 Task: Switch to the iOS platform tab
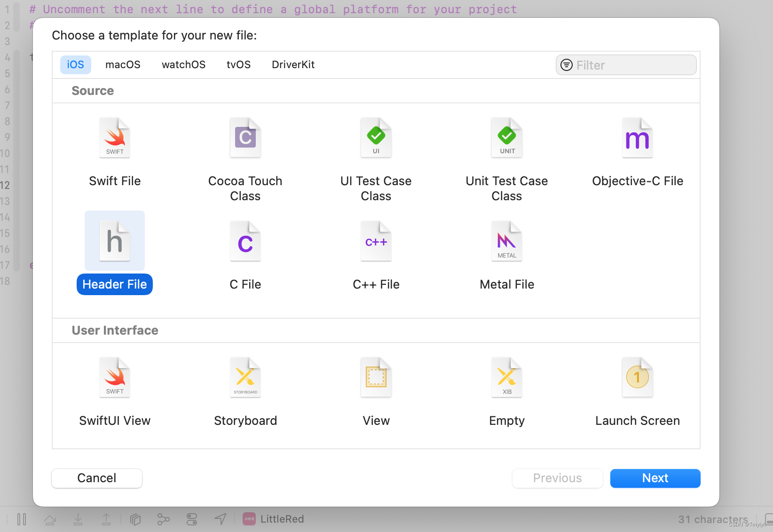pos(76,65)
